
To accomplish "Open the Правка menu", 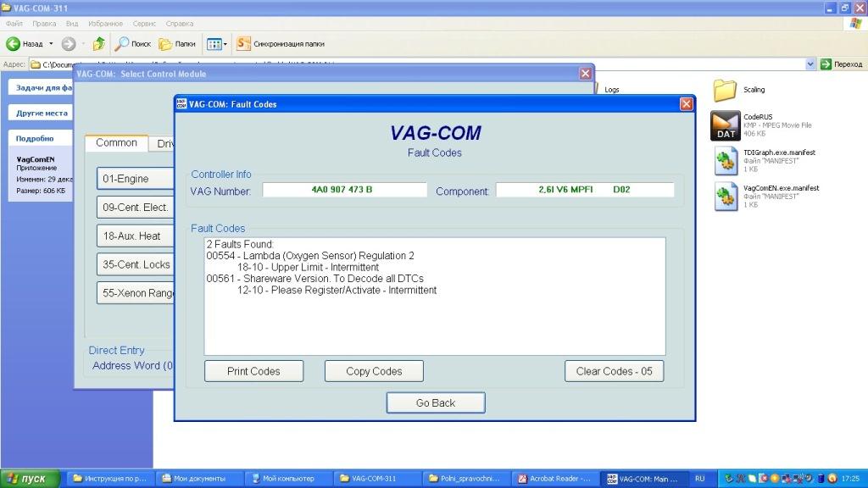I will coord(44,24).
